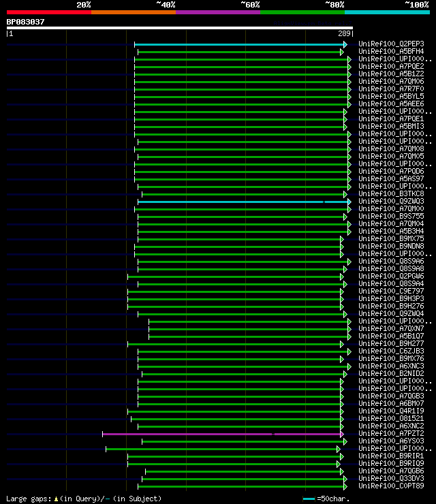Click the UniRef100_Q8S9A6 label
The image size is (436, 504).
coord(391,262)
